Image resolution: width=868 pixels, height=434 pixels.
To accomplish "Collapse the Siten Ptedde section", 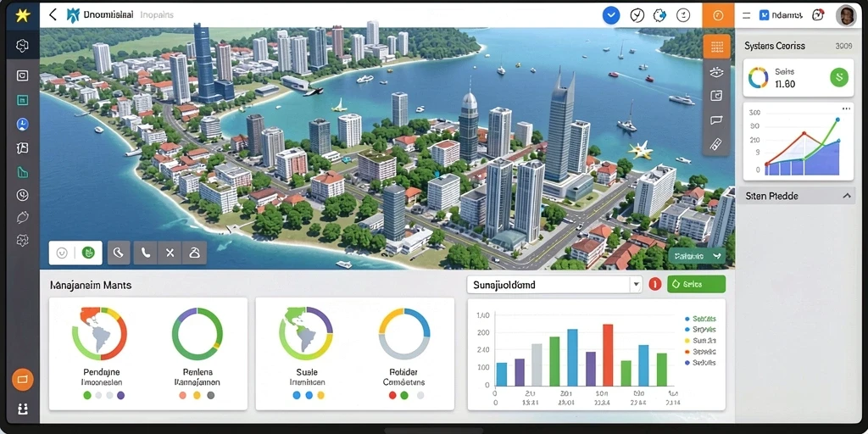I will point(847,196).
